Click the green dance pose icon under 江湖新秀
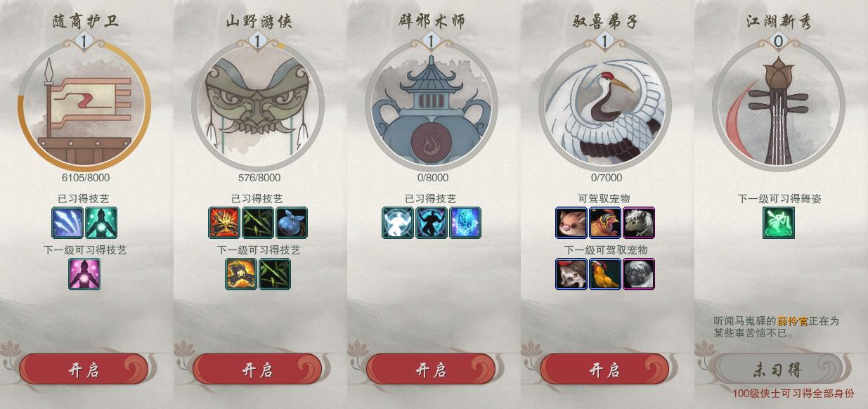The width and height of the screenshot is (868, 409). [779, 223]
